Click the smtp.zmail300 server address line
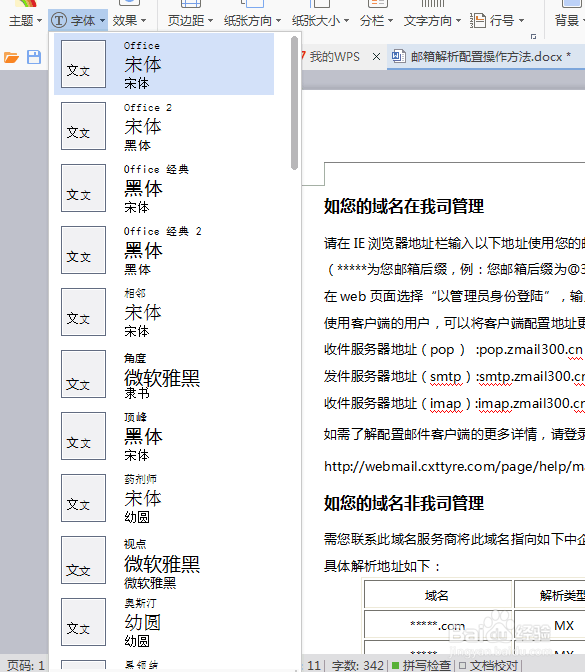The width and height of the screenshot is (585, 672). (454, 376)
